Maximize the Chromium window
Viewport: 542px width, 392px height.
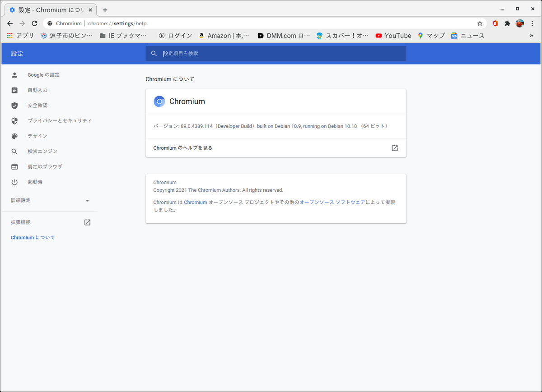click(517, 9)
